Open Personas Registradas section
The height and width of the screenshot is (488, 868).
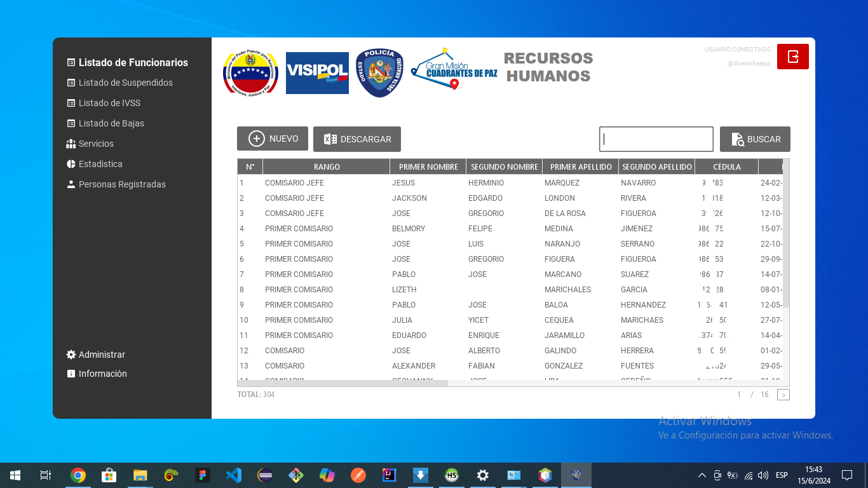121,184
